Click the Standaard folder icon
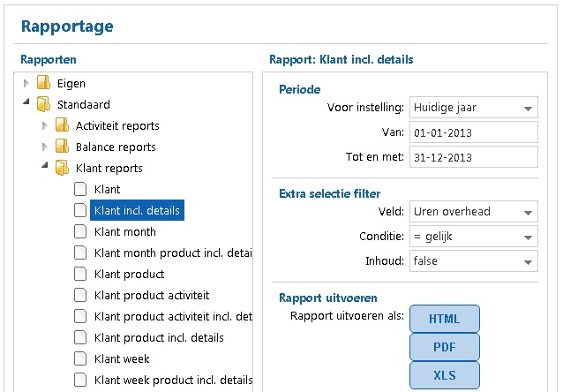This screenshot has width=563, height=392. (43, 105)
